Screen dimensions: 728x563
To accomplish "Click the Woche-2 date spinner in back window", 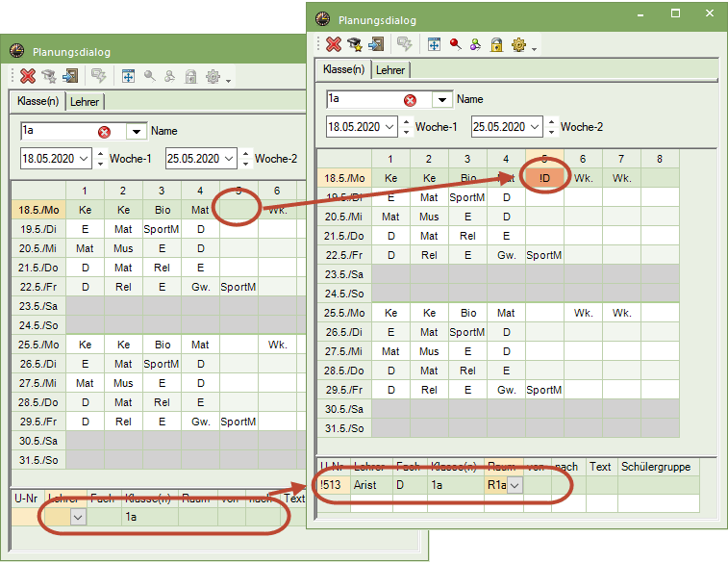I will tap(245, 159).
